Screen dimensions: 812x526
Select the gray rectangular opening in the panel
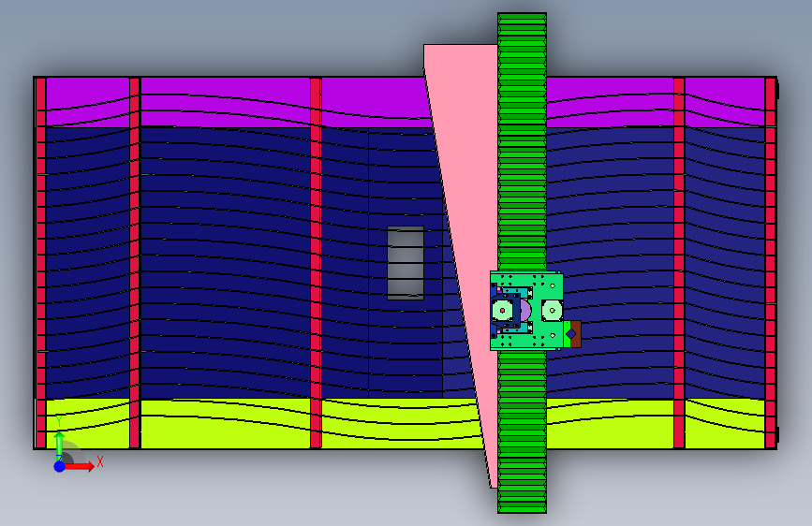tap(406, 262)
